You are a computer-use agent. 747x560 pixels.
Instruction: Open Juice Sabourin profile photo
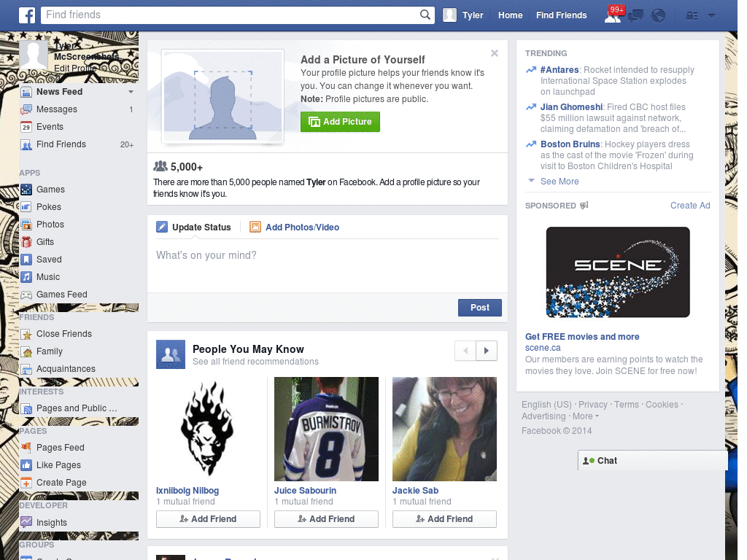click(x=326, y=429)
